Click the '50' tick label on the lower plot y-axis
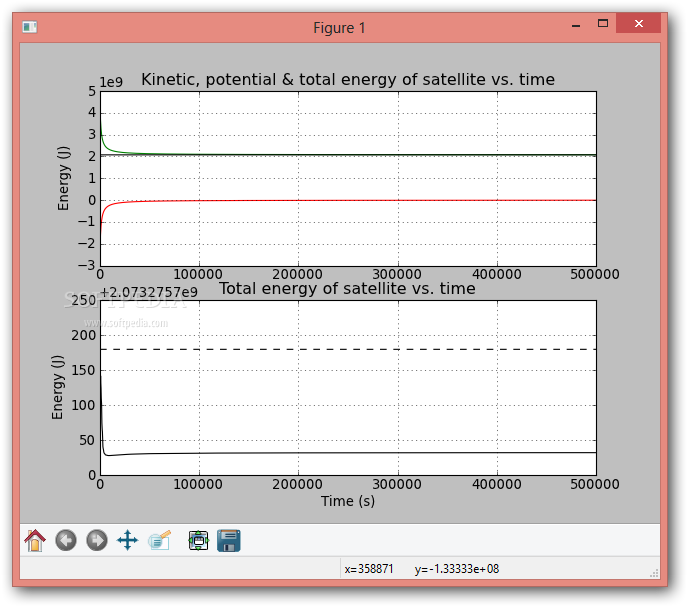The height and width of the screenshot is (607, 688). (x=87, y=440)
